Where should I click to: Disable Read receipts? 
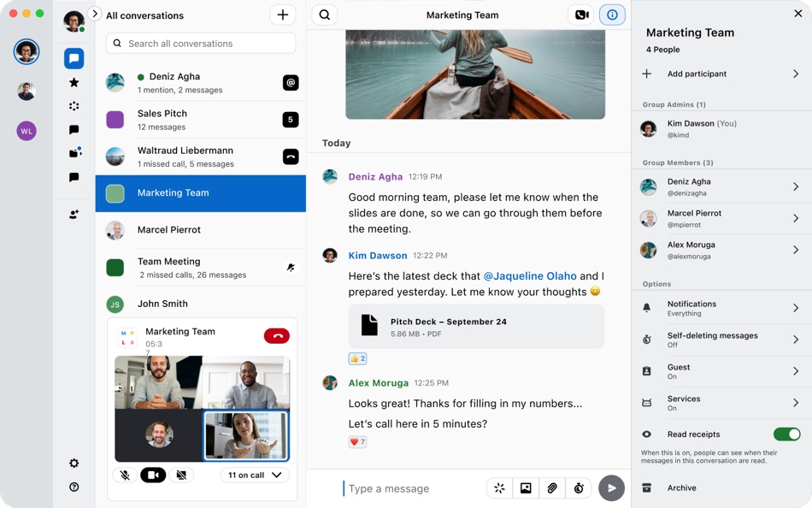point(787,434)
